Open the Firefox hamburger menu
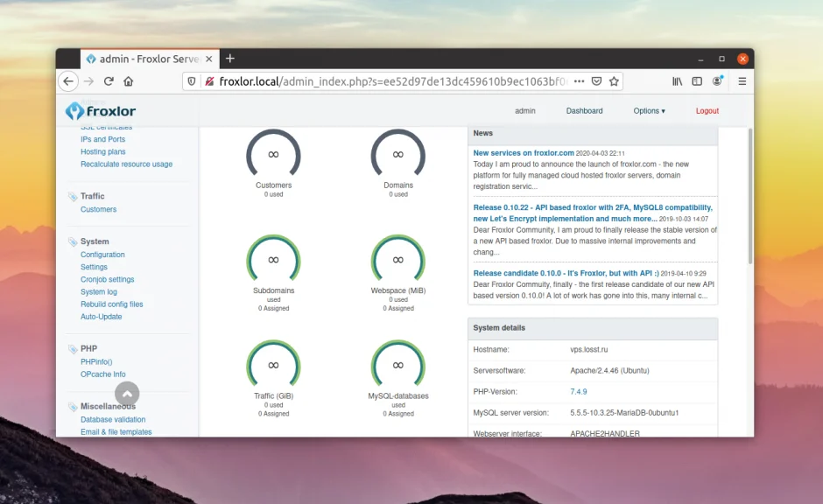The width and height of the screenshot is (823, 504). (x=742, y=80)
